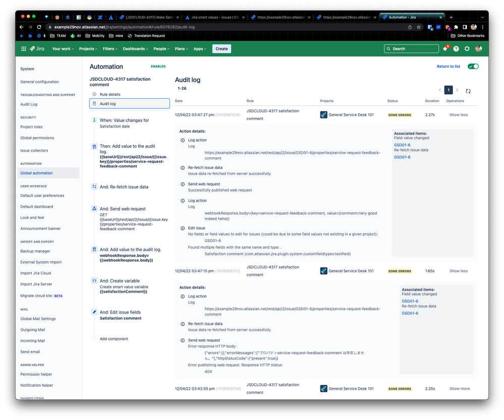
Task: Open Global automation in sidebar
Action: coord(48,173)
